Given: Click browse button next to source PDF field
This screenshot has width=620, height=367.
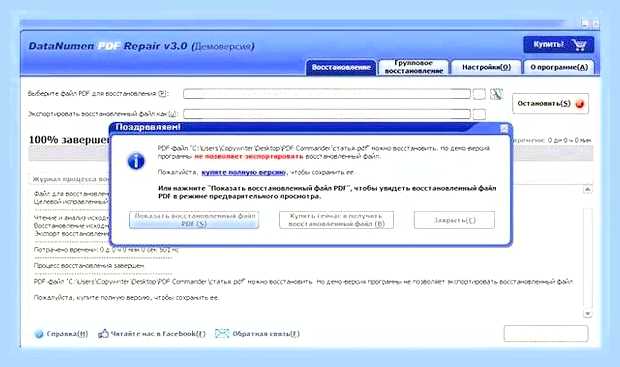Looking at the screenshot, I should click(x=479, y=94).
